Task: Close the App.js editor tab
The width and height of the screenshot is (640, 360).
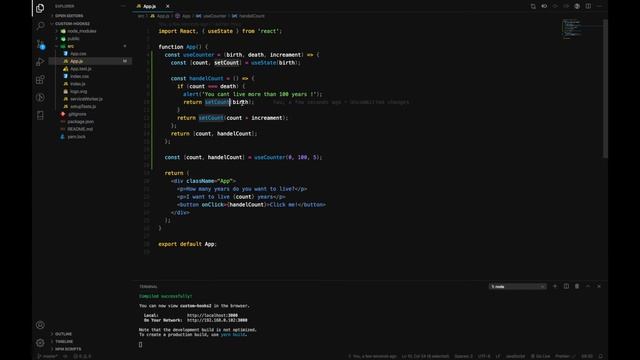Action: [x=167, y=6]
